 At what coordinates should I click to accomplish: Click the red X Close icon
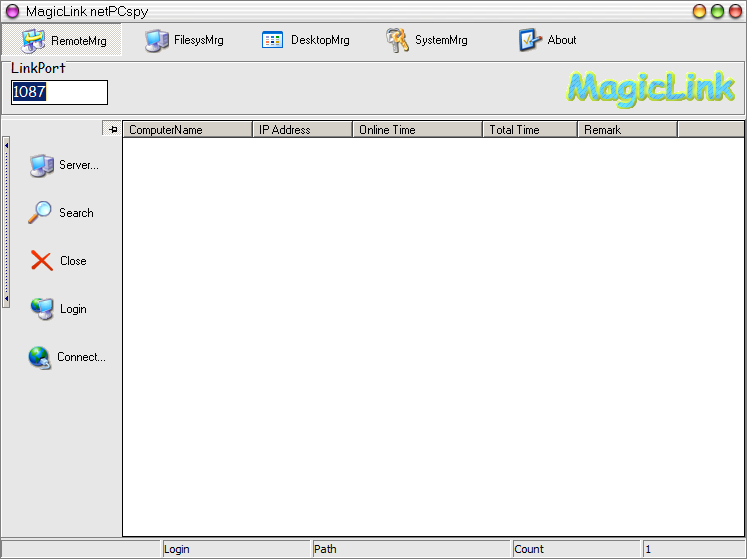(x=42, y=261)
